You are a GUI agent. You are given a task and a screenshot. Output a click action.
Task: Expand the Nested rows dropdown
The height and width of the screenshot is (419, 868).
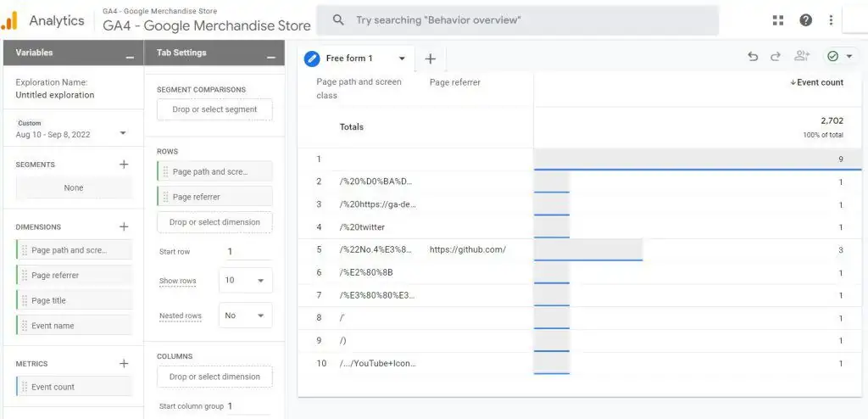coord(245,316)
